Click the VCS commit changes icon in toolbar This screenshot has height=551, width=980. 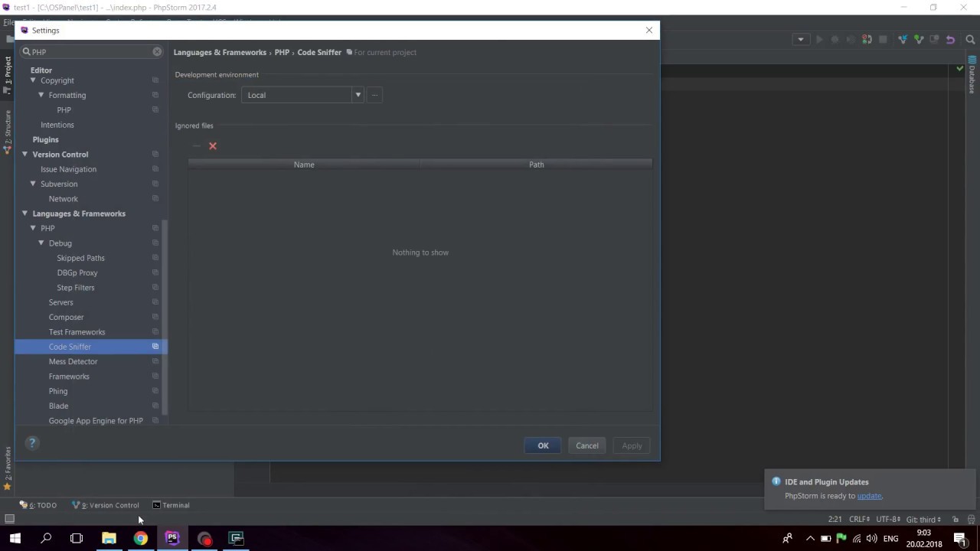[x=919, y=40]
